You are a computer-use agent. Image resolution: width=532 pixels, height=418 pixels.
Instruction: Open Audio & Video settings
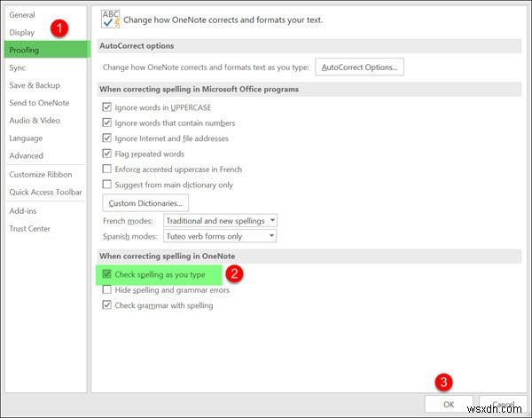click(35, 121)
